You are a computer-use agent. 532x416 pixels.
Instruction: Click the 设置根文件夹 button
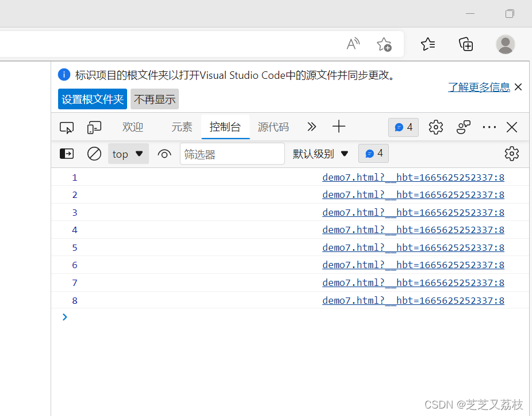click(x=92, y=99)
